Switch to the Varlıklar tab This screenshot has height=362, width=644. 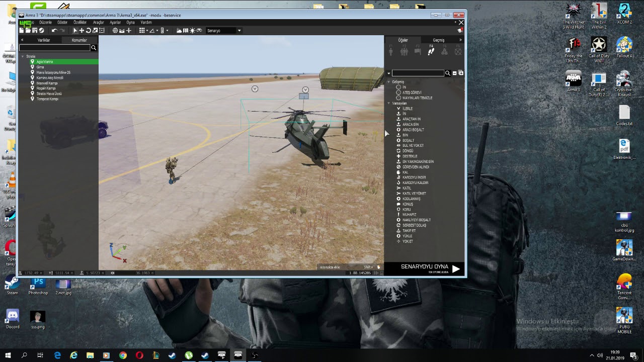(x=44, y=40)
